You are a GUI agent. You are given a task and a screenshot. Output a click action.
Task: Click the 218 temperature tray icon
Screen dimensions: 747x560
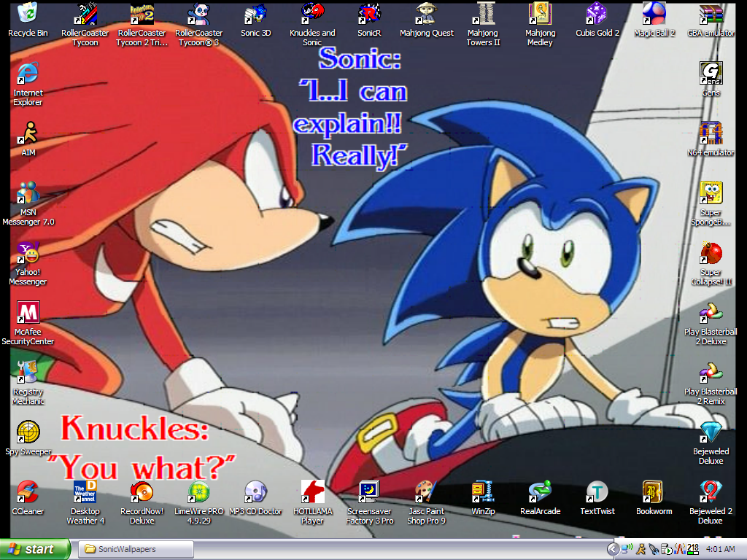click(x=693, y=548)
